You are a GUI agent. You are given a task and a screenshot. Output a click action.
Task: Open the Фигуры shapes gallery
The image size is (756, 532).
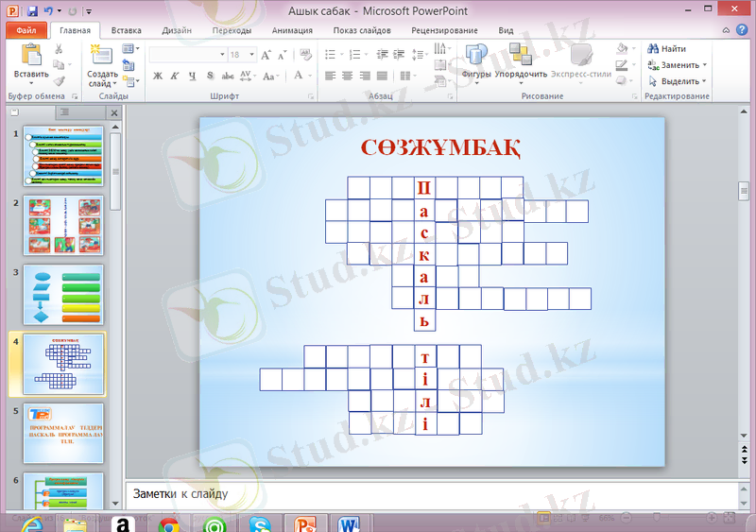pyautogui.click(x=476, y=60)
